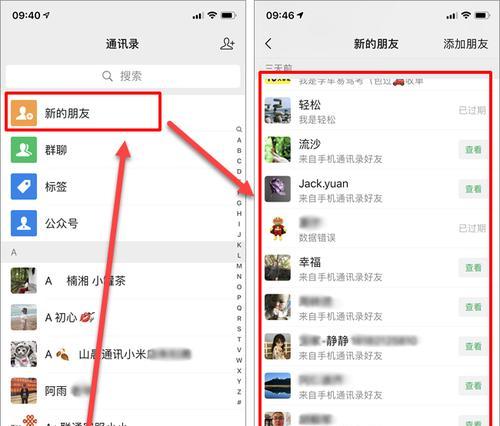Open 标签 blue tag icon
Image resolution: width=500 pixels, height=426 pixels.
(24, 186)
